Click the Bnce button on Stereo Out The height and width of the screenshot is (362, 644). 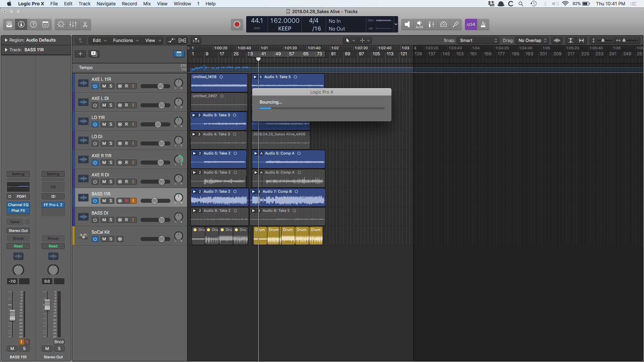point(59,342)
